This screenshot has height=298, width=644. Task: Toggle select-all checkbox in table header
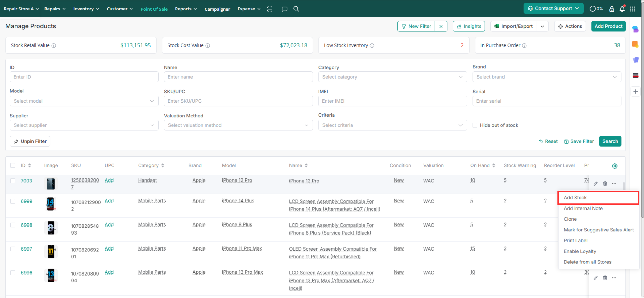(x=13, y=165)
